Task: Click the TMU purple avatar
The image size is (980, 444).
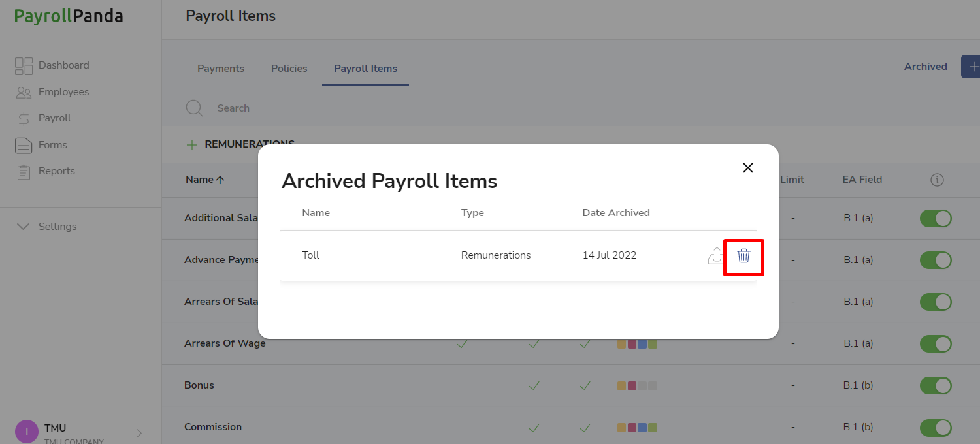Action: coord(27,432)
